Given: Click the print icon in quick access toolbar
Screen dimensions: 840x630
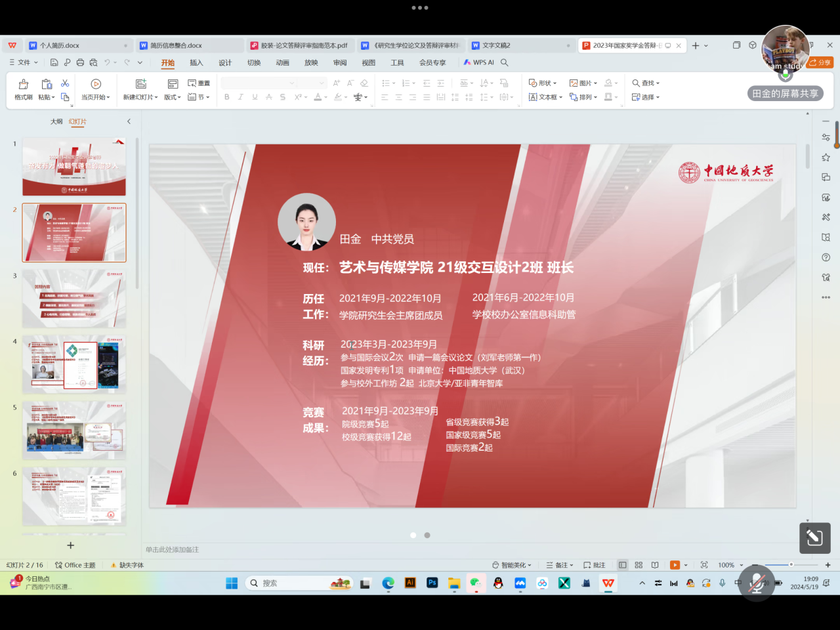Looking at the screenshot, I should click(80, 62).
